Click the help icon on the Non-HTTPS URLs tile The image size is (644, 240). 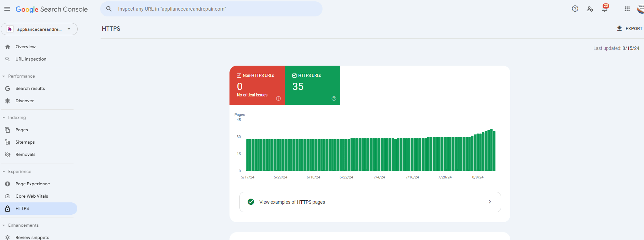click(278, 98)
